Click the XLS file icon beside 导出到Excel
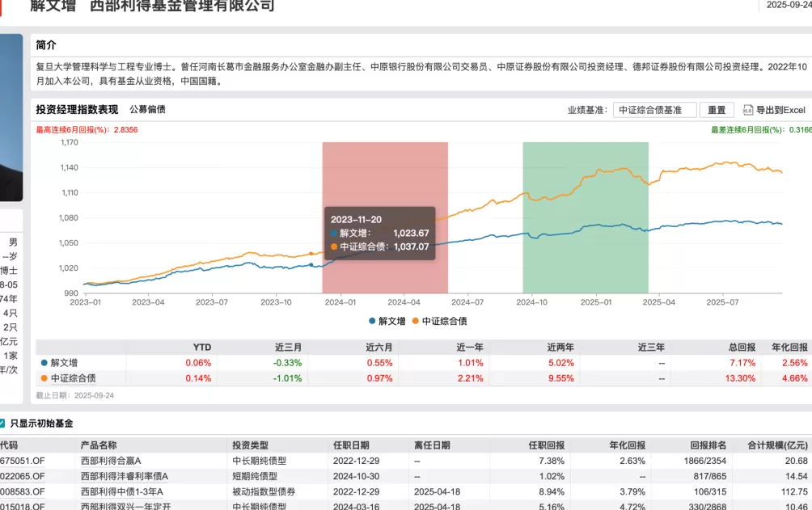Screen dimensions: 812x510 [x=748, y=109]
